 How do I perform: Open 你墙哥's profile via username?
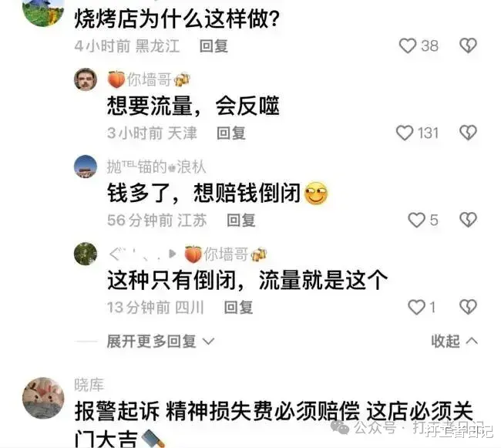[149, 79]
